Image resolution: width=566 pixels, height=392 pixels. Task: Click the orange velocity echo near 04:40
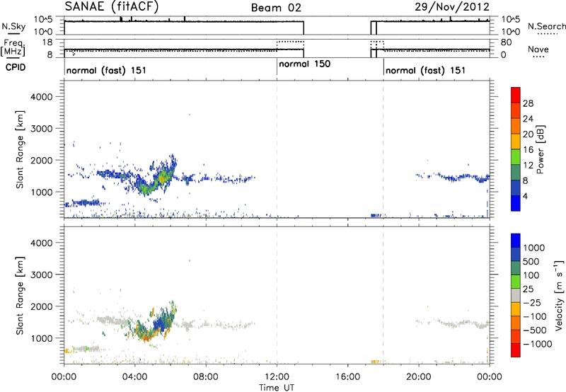(x=145, y=337)
